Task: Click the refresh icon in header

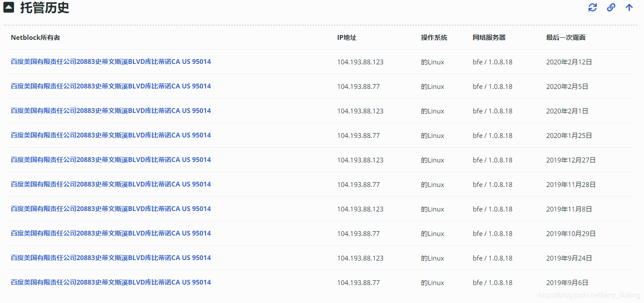Action: click(x=592, y=7)
